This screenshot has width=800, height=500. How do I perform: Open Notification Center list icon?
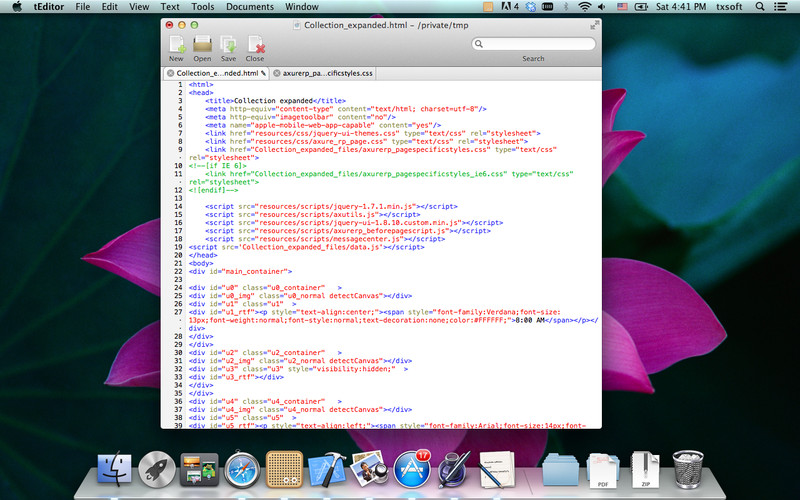coord(780,7)
